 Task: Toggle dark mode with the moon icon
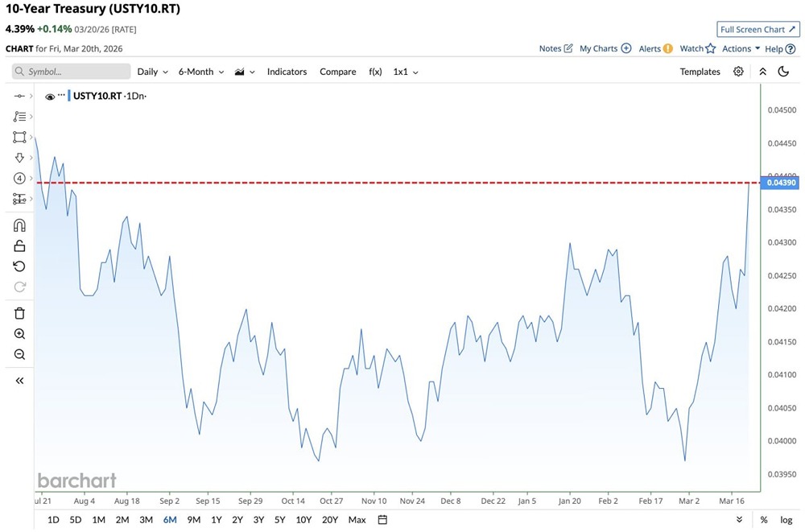783,72
